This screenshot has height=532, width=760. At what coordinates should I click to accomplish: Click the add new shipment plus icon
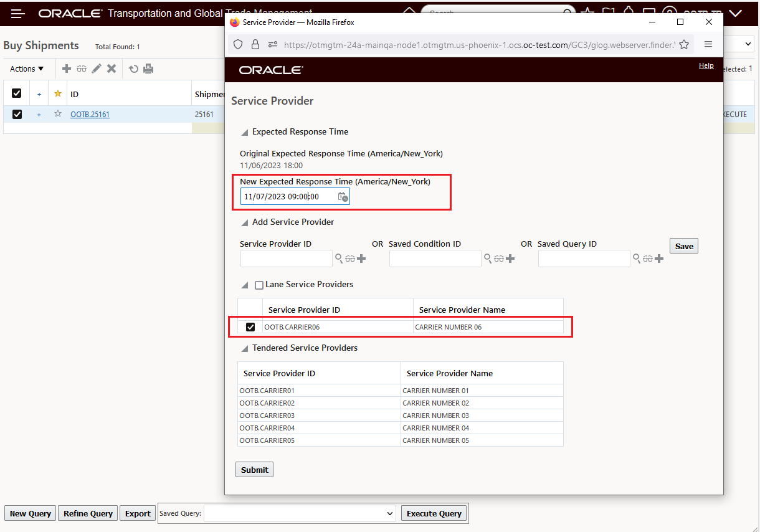[x=67, y=69]
